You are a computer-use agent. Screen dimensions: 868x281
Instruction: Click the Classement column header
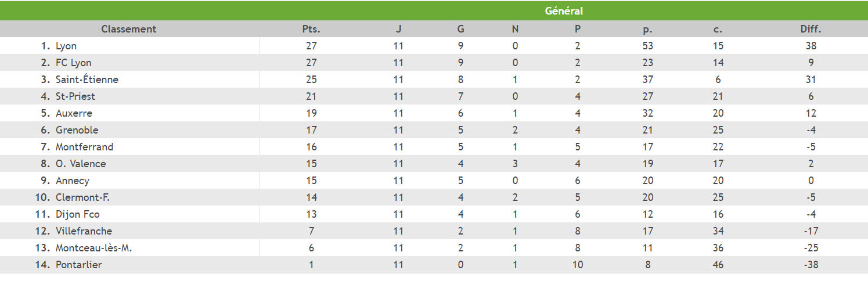pos(129,29)
